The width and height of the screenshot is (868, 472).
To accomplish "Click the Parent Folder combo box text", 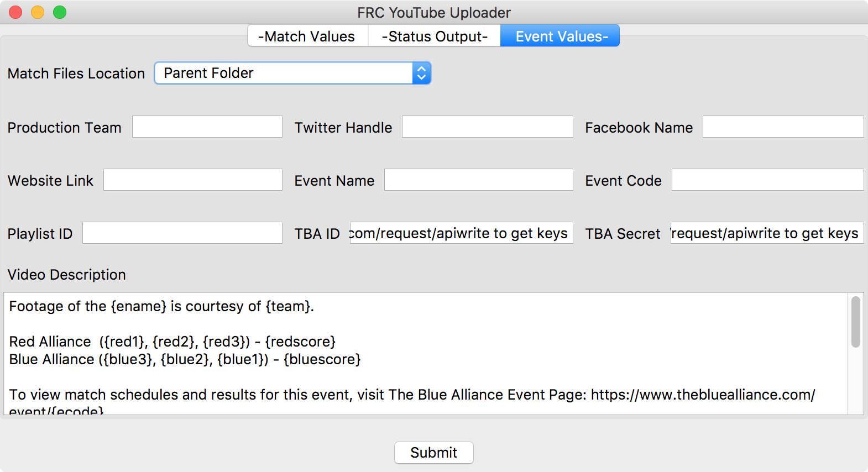I will tap(208, 73).
